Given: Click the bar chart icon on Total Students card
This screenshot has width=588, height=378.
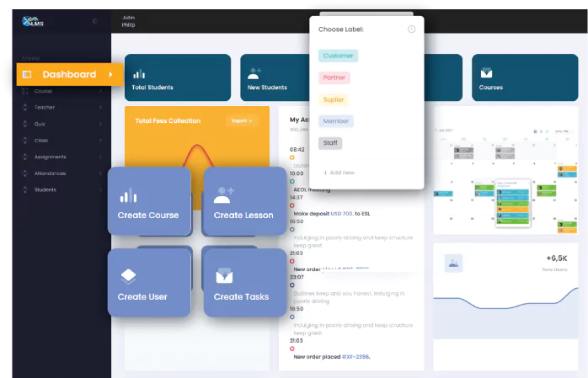Looking at the screenshot, I should click(x=139, y=73).
